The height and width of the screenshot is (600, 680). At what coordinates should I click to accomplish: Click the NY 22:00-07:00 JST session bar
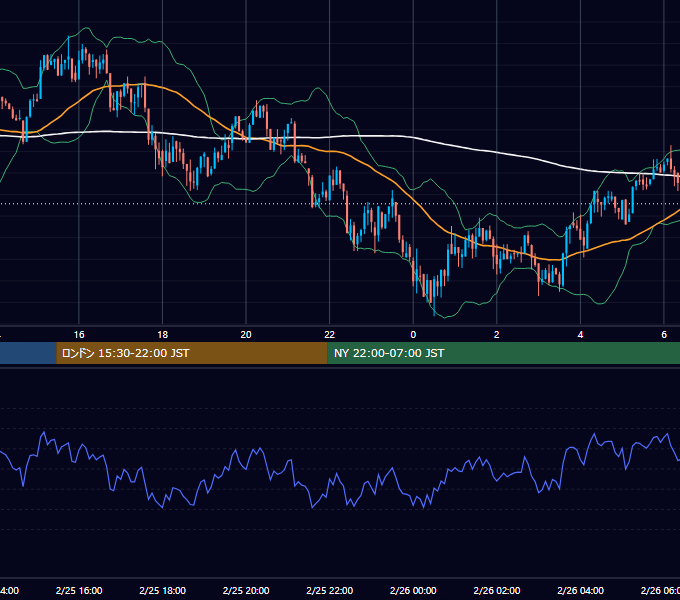[x=503, y=353]
